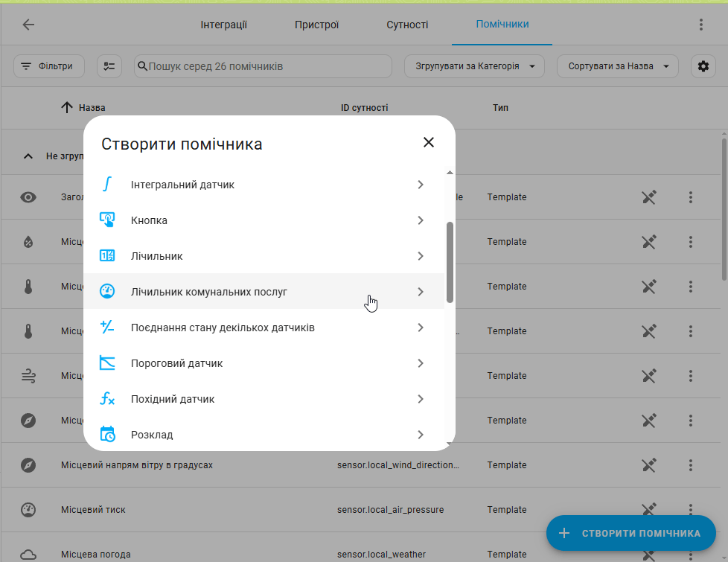Click the back arrow icon
The height and width of the screenshot is (562, 728).
pos(28,25)
